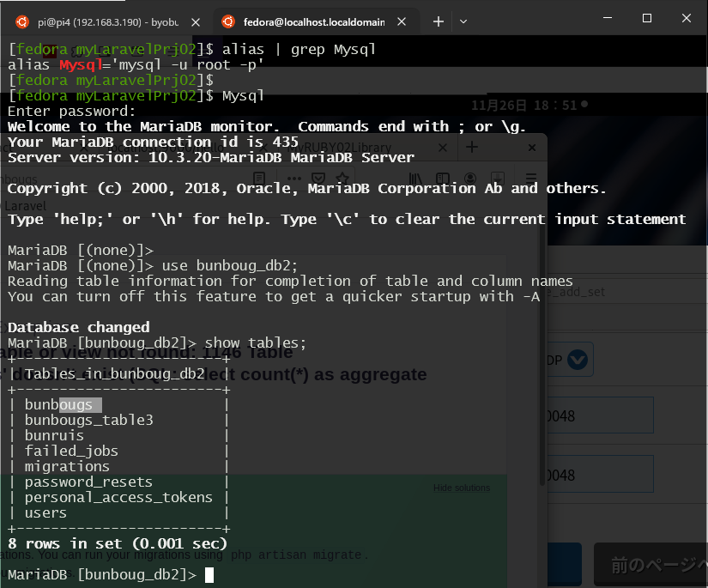Click the red Mysql alias text

click(x=81, y=65)
